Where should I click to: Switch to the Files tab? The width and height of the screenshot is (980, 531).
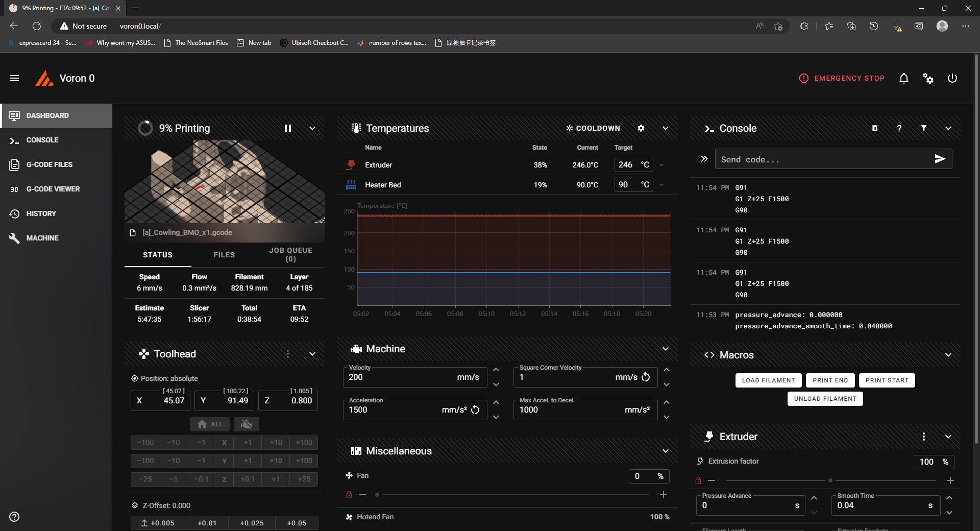pyautogui.click(x=224, y=255)
